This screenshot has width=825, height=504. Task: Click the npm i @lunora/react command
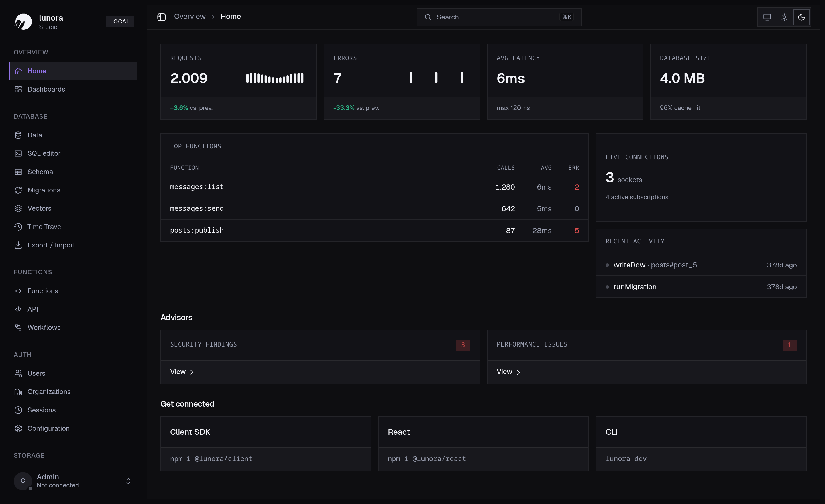[x=427, y=459]
